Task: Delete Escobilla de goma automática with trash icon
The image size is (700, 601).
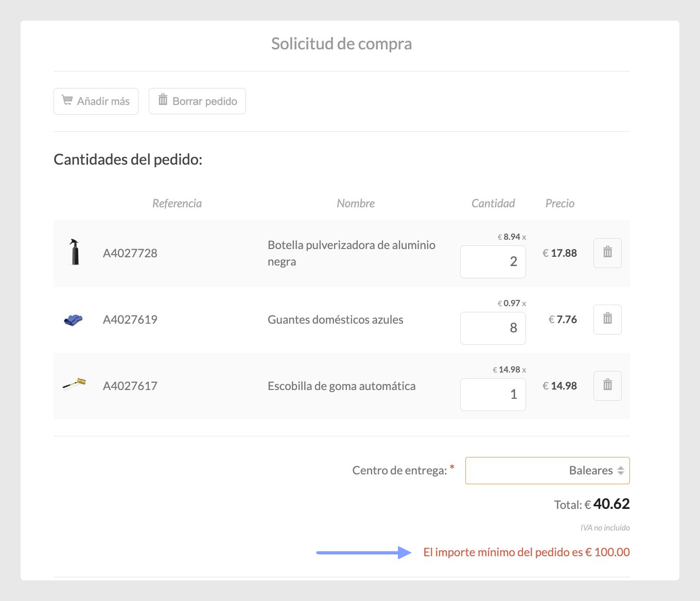Action: click(x=607, y=386)
